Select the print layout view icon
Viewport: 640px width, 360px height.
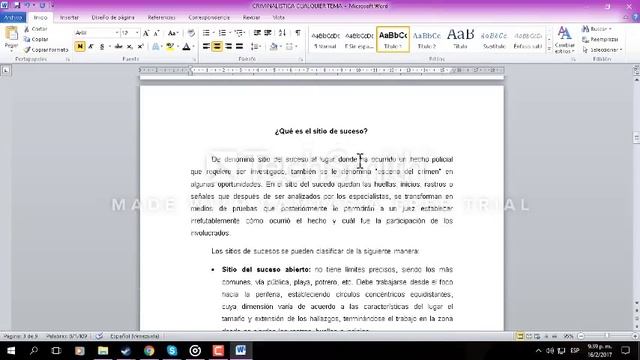coord(520,336)
